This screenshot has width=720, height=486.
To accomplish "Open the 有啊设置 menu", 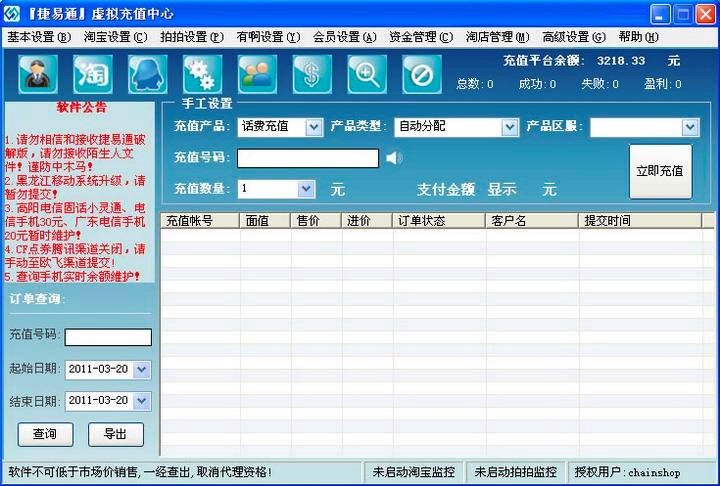I will tap(268, 37).
